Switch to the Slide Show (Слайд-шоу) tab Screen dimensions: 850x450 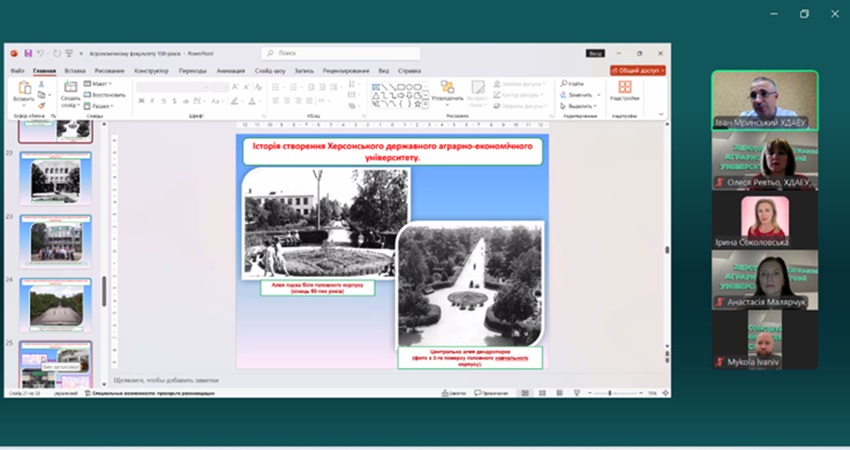click(x=270, y=71)
